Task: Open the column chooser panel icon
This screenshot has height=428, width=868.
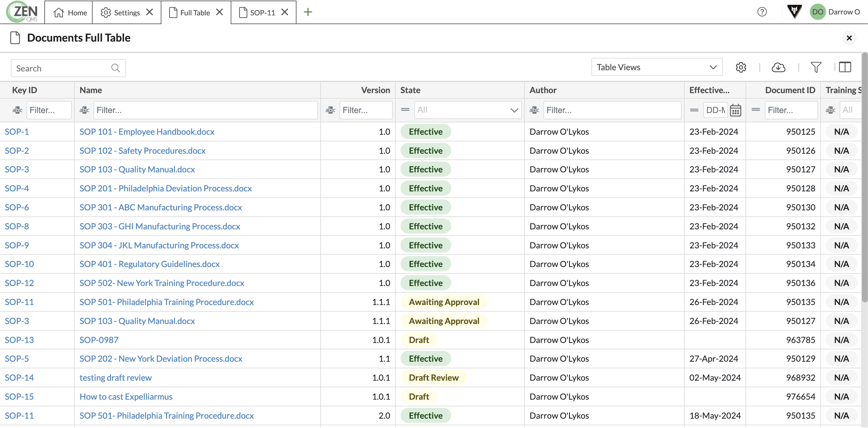Action: tap(845, 67)
